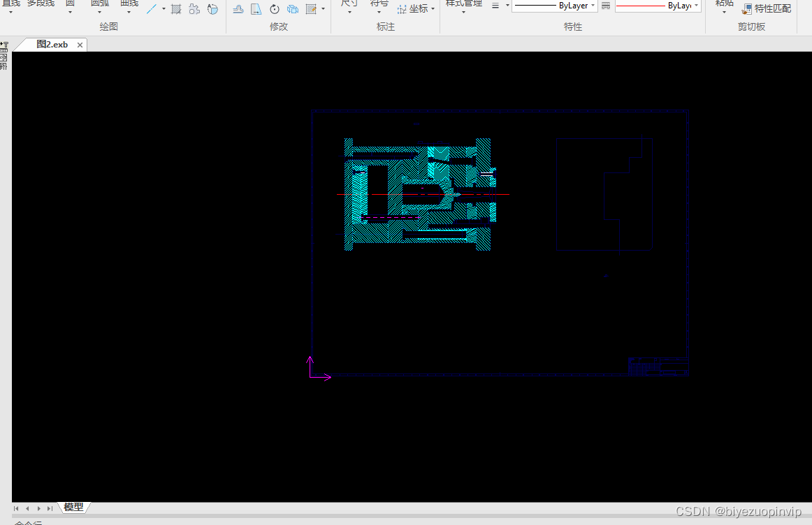Open the 圆 circle tool dropdown
812x525 pixels.
(x=70, y=12)
